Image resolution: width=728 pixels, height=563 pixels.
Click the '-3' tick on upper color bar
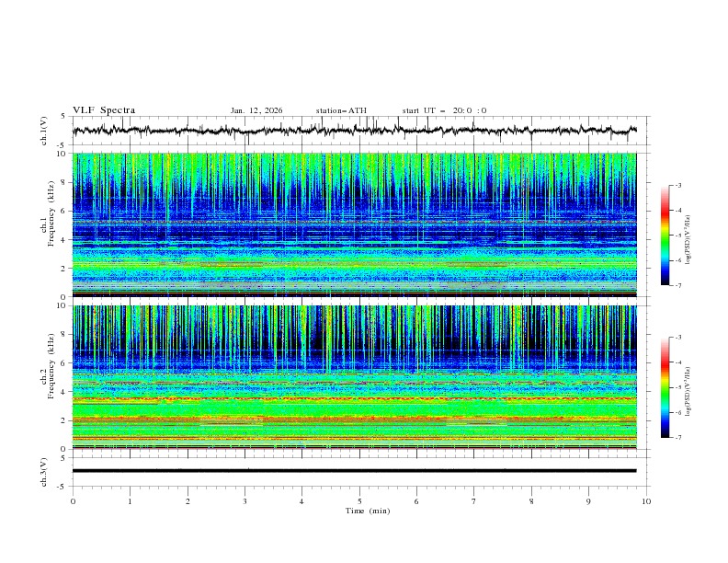pyautogui.click(x=678, y=185)
